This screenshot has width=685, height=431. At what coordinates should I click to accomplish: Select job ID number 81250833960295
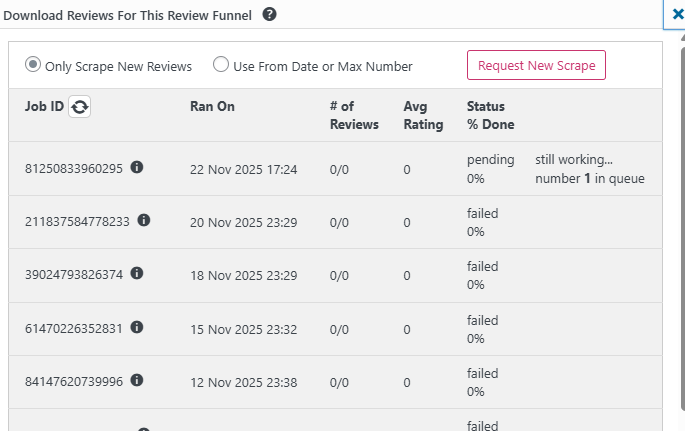(x=74, y=168)
